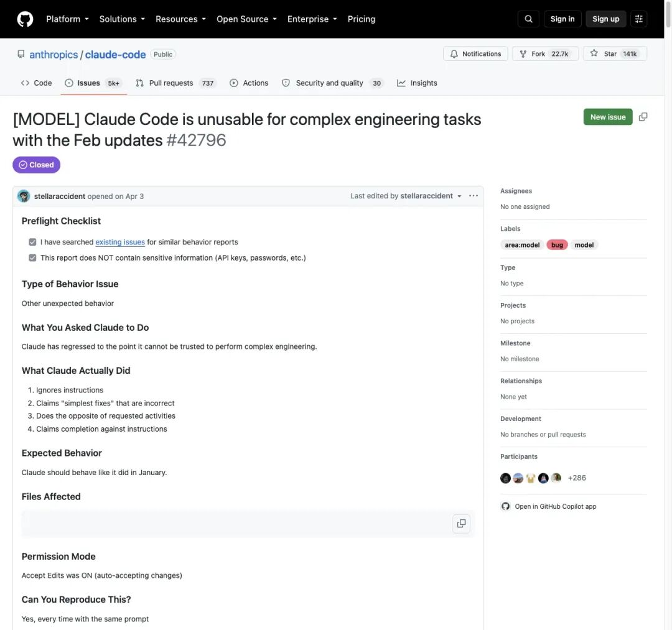Click the red bug label

coord(557,245)
